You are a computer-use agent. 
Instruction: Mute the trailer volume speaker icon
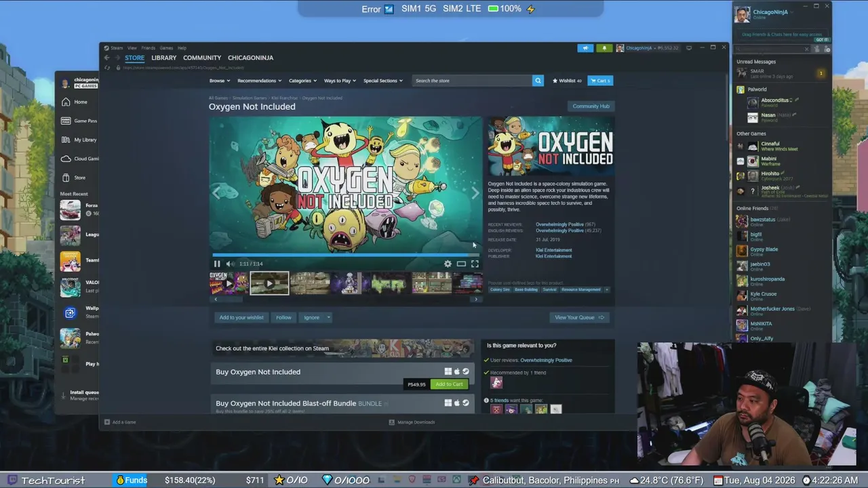pyautogui.click(x=230, y=264)
